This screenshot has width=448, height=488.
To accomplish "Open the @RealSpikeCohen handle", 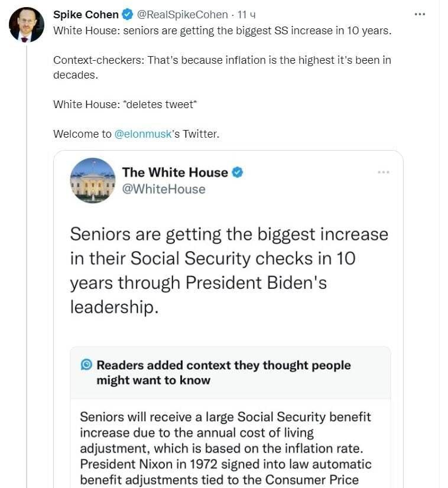I will 182,15.
